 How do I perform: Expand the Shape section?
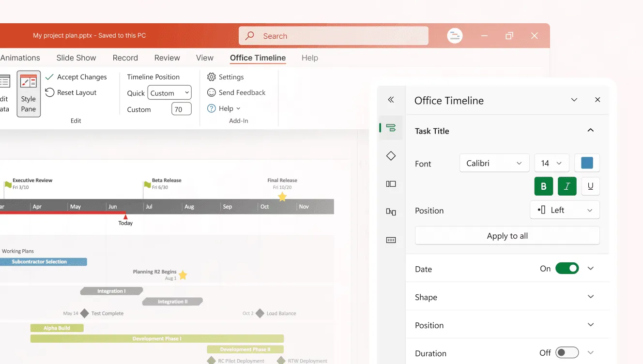click(590, 297)
